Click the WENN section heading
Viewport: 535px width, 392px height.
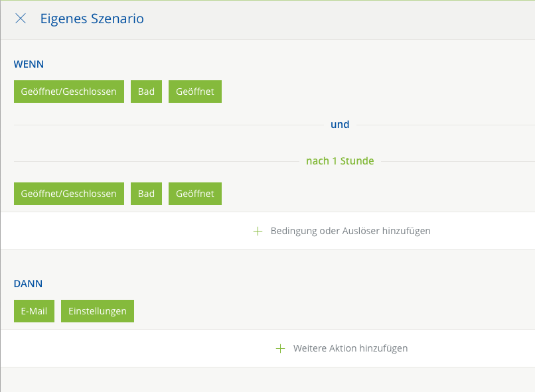[x=29, y=64]
